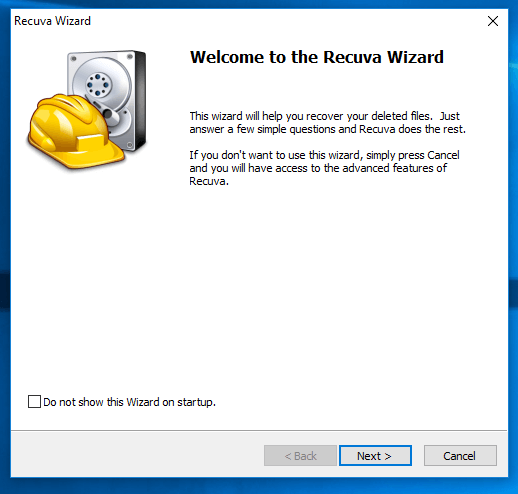The image size is (518, 494).
Task: Click the 'Recuva Wizard' title bar text
Action: tap(52, 21)
